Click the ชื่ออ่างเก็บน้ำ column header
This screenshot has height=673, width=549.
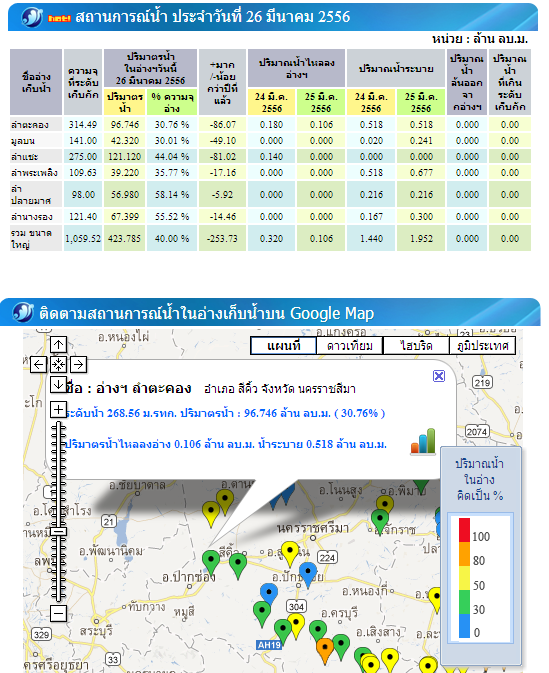tap(36, 82)
